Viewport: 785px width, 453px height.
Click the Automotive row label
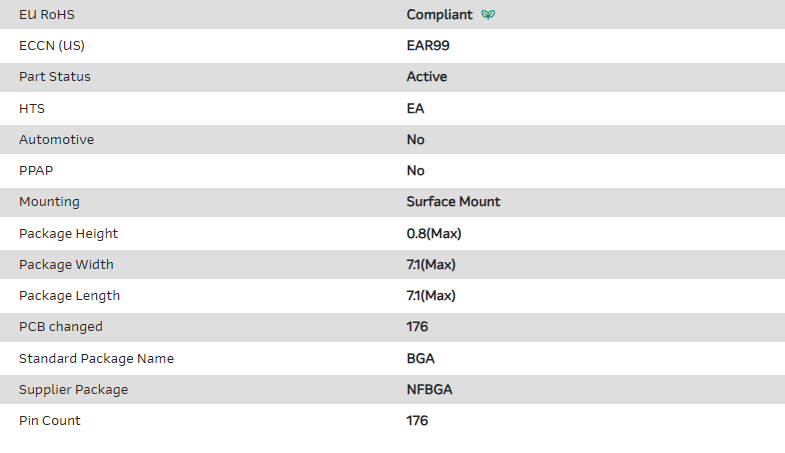(56, 140)
